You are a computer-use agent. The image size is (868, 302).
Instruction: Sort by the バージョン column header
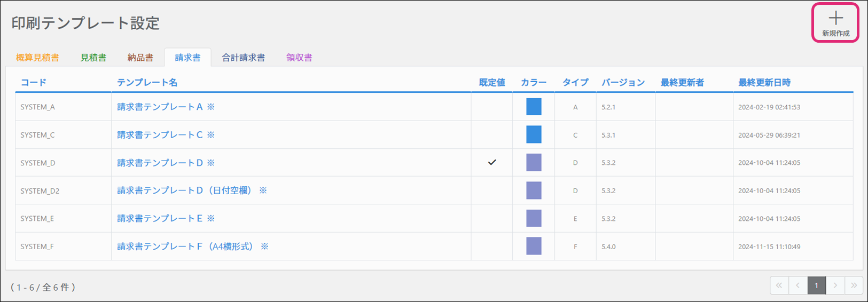[623, 82]
